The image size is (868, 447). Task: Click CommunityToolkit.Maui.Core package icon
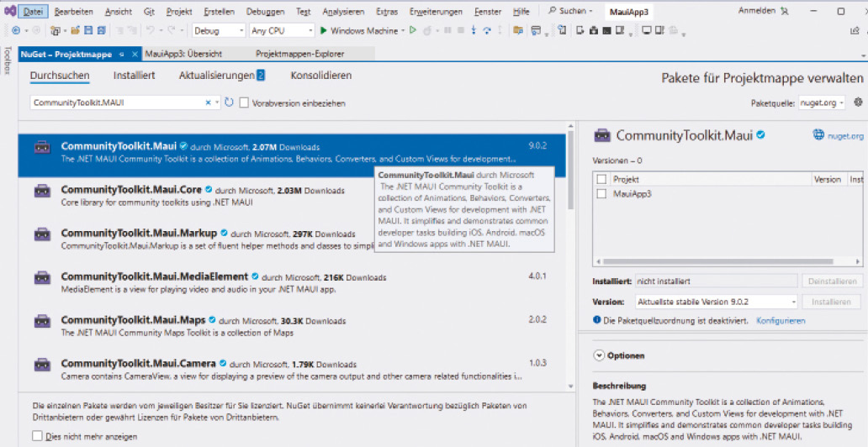43,191
